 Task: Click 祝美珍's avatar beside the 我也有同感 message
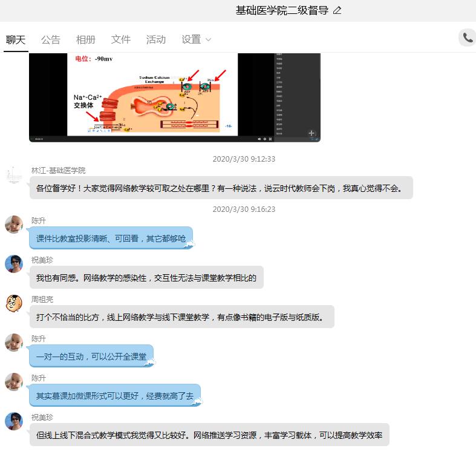pyautogui.click(x=14, y=264)
